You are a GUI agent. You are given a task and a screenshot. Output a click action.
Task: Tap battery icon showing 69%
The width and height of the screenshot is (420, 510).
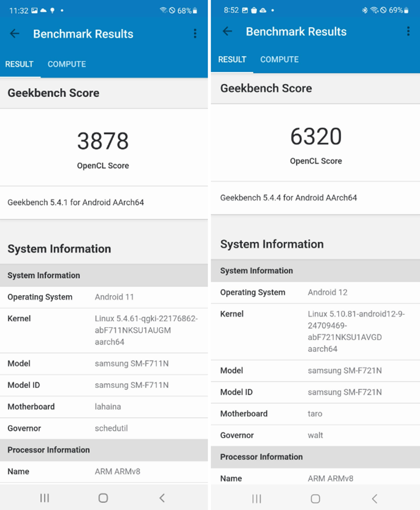(x=406, y=10)
